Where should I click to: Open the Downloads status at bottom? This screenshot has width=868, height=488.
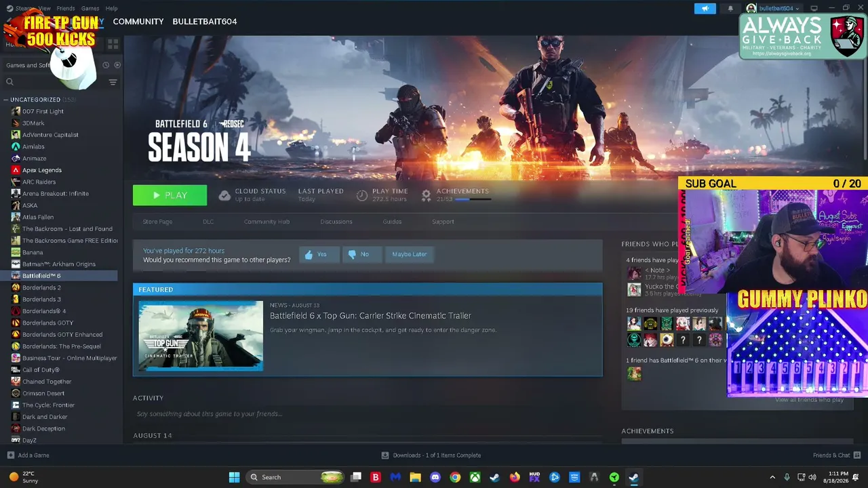point(431,455)
